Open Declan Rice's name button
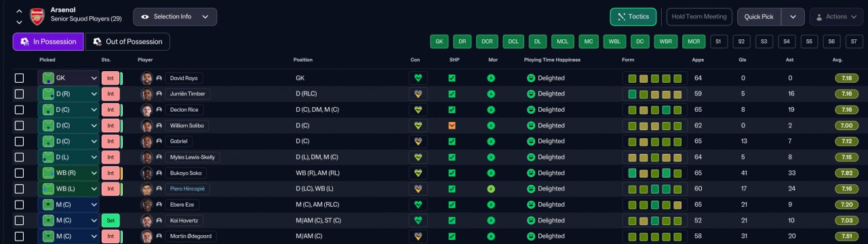 pyautogui.click(x=184, y=110)
